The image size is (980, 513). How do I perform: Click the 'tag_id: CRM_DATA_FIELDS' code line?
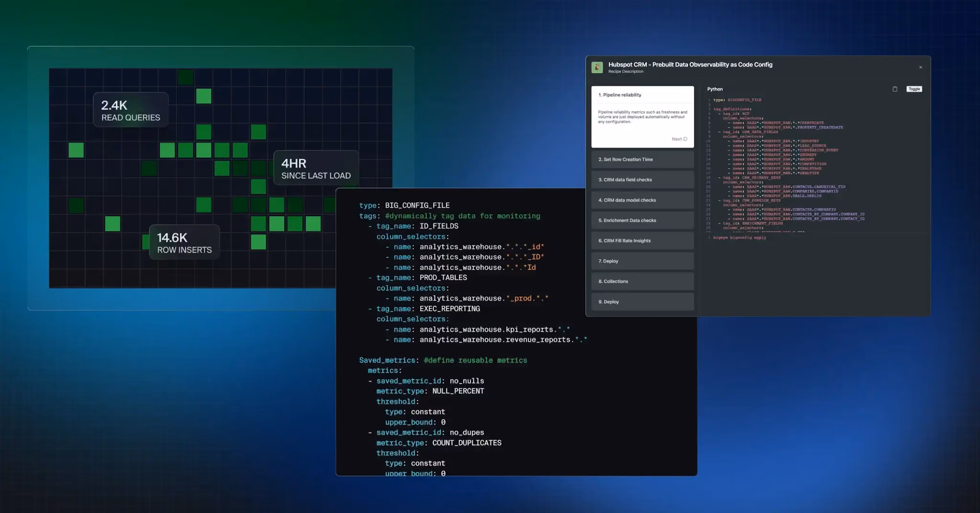point(748,132)
